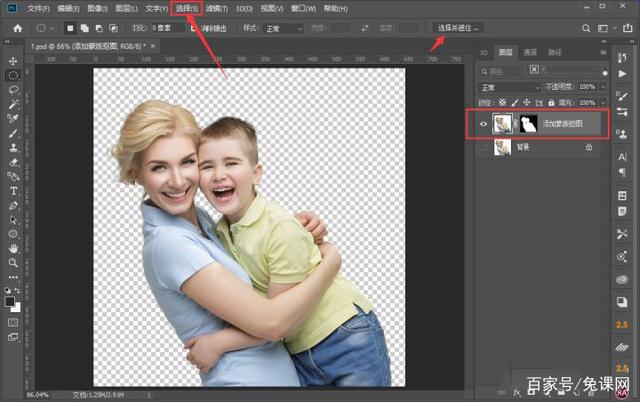Select the Magic Wand tool
Screen dimensions: 640x402
click(x=13, y=104)
